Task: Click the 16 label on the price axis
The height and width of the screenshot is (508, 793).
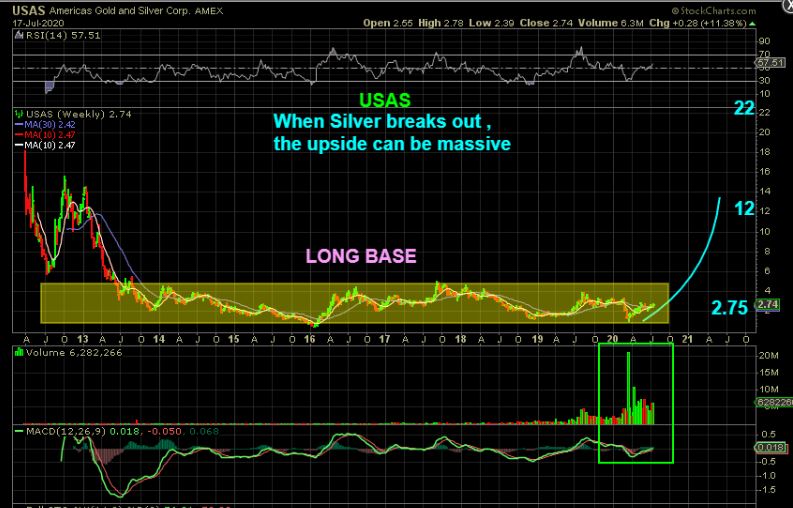Action: (765, 172)
